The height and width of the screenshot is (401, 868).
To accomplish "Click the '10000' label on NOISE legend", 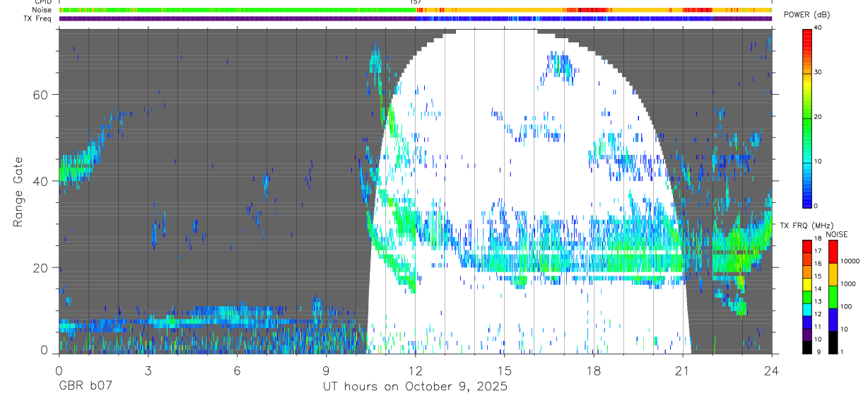I will coord(850,261).
